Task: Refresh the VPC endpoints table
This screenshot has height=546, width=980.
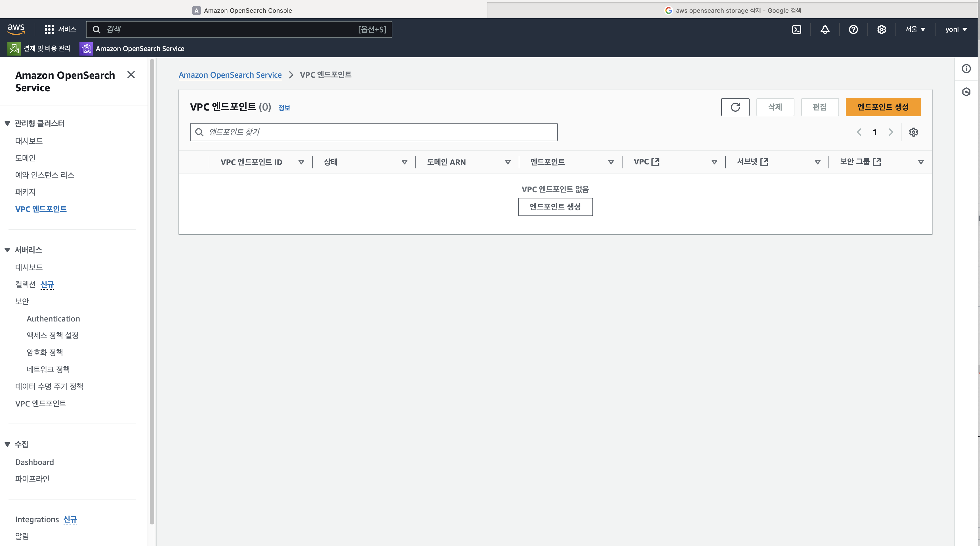Action: click(x=735, y=107)
